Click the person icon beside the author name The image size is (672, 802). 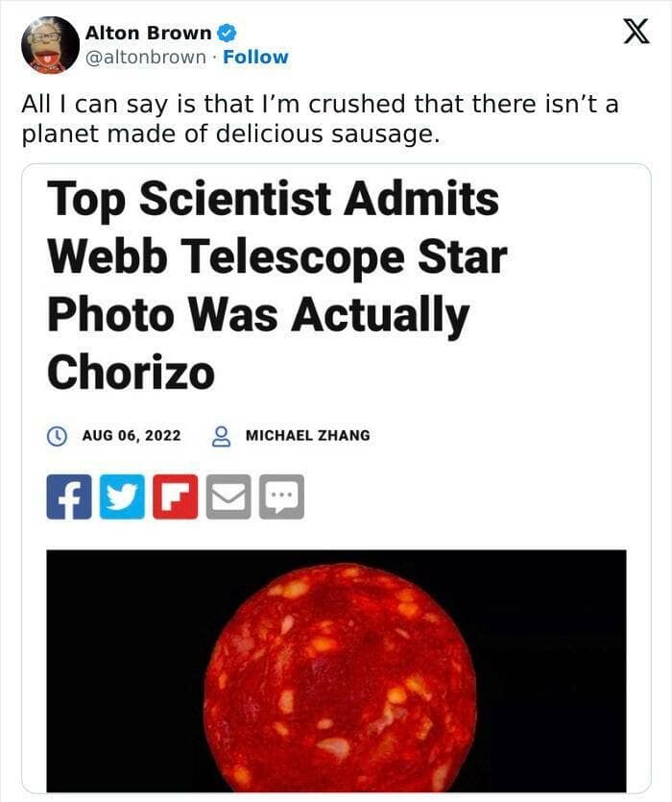click(222, 435)
